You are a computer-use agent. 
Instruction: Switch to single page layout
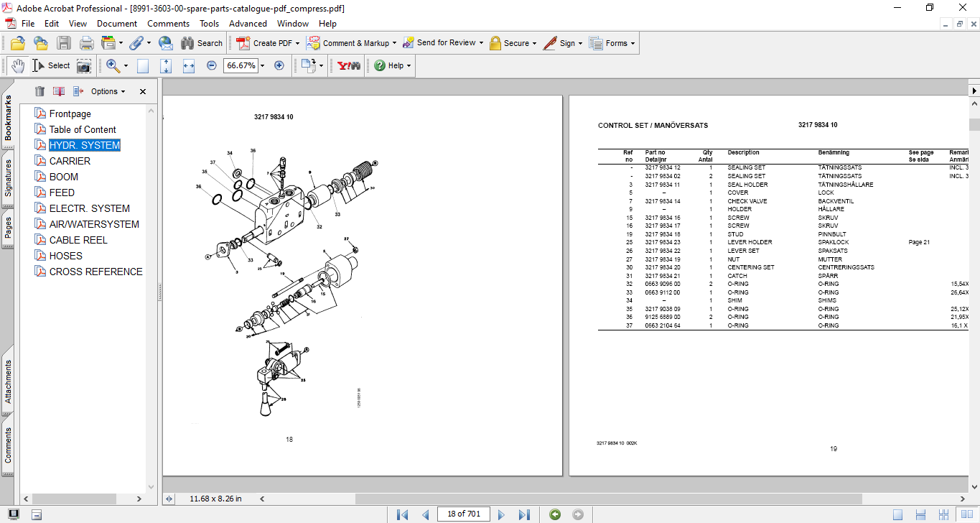[x=897, y=514]
